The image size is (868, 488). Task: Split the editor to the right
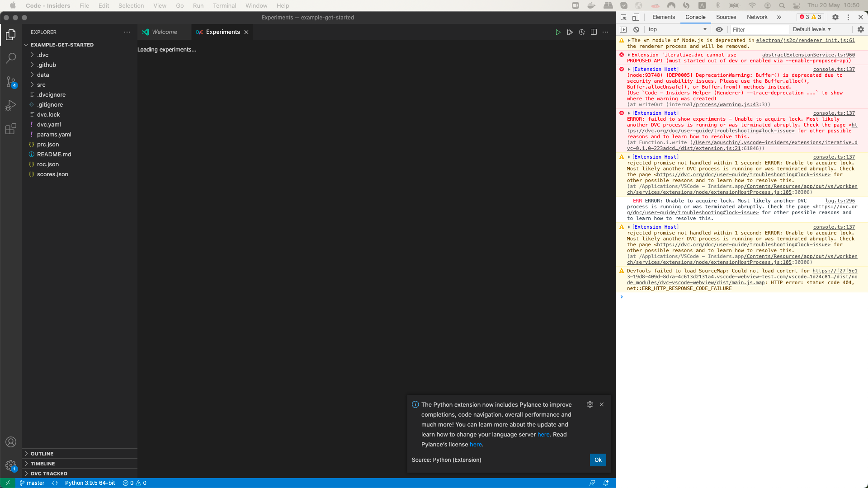[x=594, y=32]
